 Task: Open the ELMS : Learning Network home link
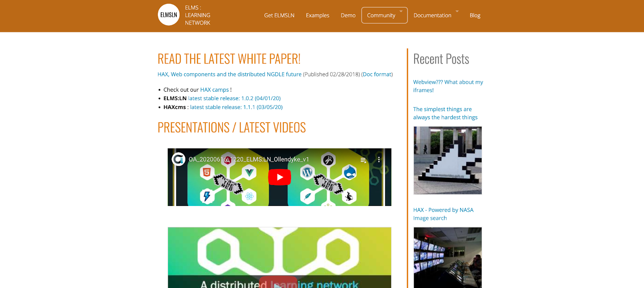(198, 15)
